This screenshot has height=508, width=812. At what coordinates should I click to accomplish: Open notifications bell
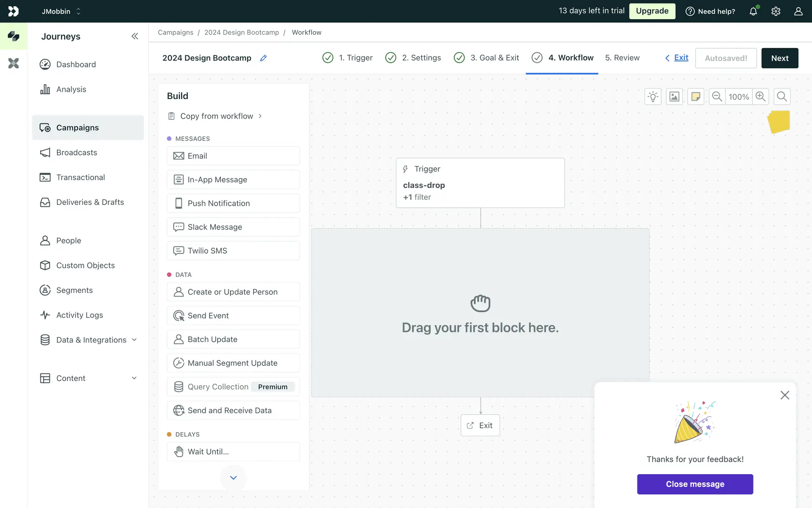753,11
